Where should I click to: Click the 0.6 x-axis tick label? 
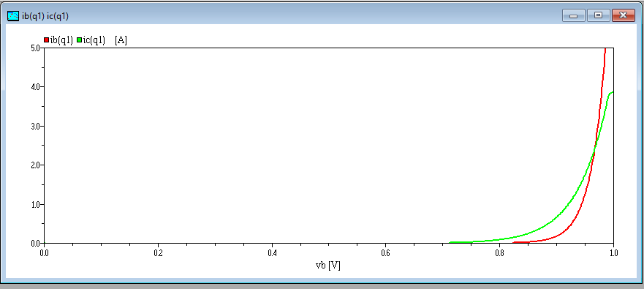click(x=386, y=252)
